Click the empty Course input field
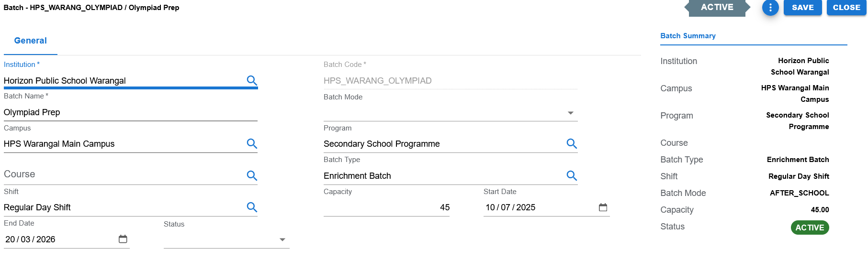Viewport: 868px width, 271px height. point(124,175)
